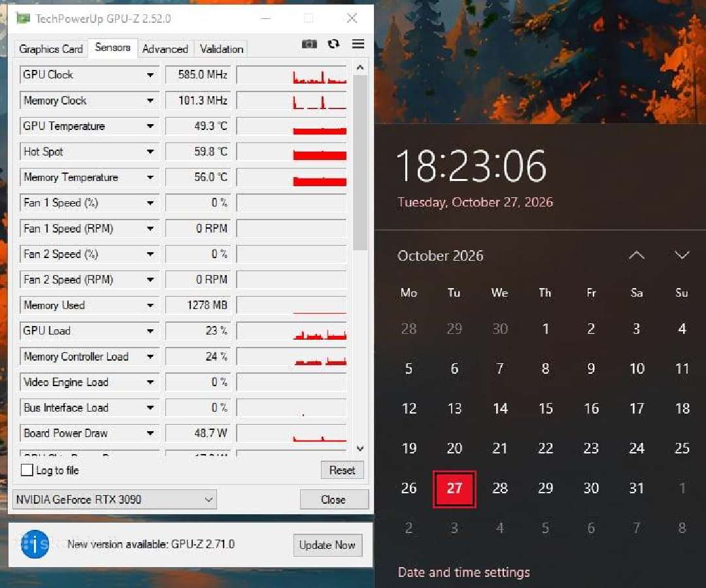Click the refresh icon in GPU-Z toolbar
This screenshot has height=588, width=706.
333,44
